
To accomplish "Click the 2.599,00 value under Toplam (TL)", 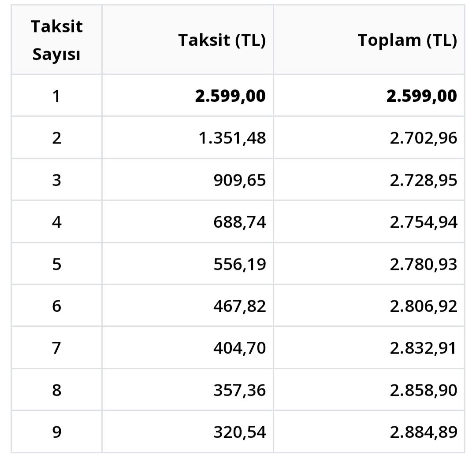I will (422, 96).
